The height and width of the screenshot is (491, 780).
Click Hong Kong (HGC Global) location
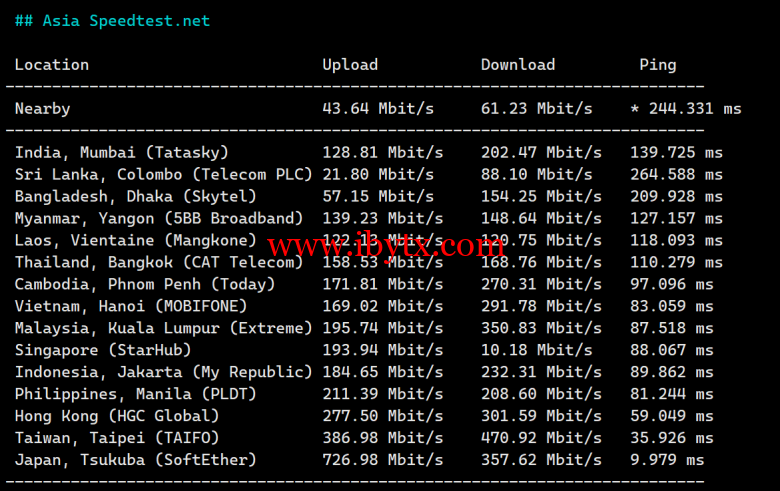117,416
